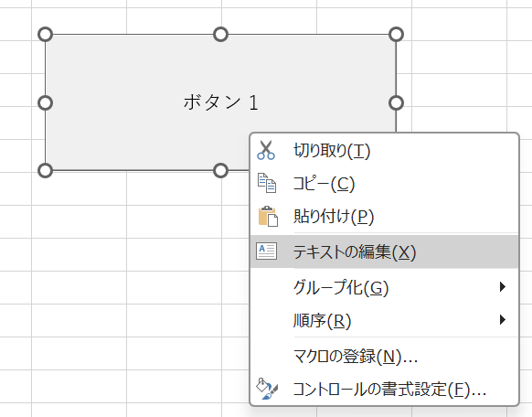The height and width of the screenshot is (417, 532).
Task: Open グループ化(G) submenu
Action: coord(385,287)
